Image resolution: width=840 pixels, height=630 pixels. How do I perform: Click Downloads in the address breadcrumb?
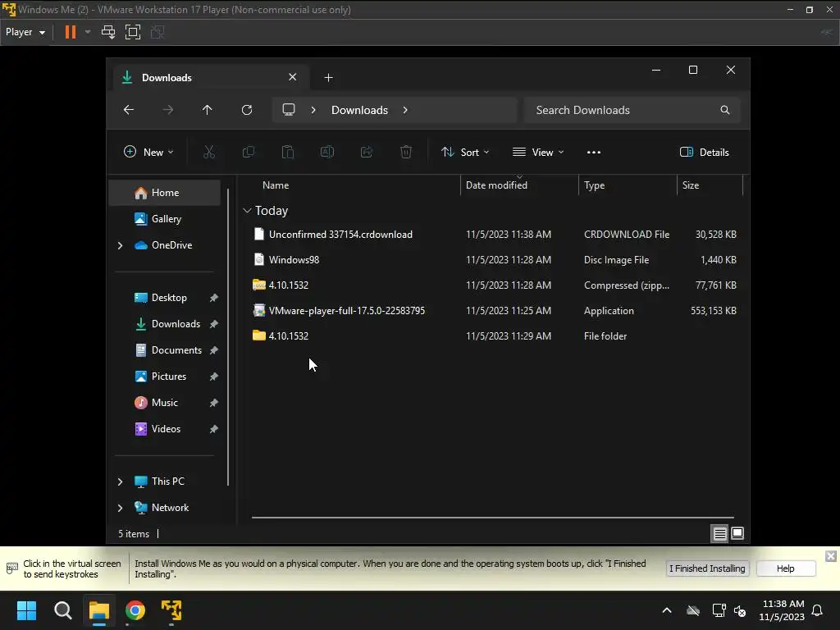pyautogui.click(x=359, y=110)
